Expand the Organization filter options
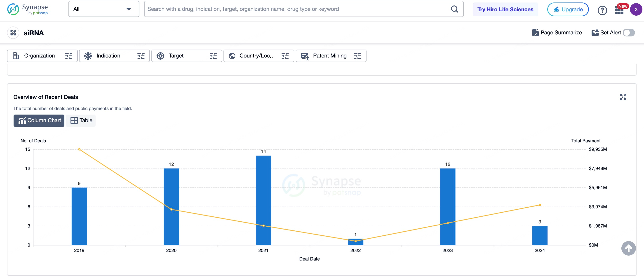The height and width of the screenshot is (278, 644). click(x=69, y=55)
